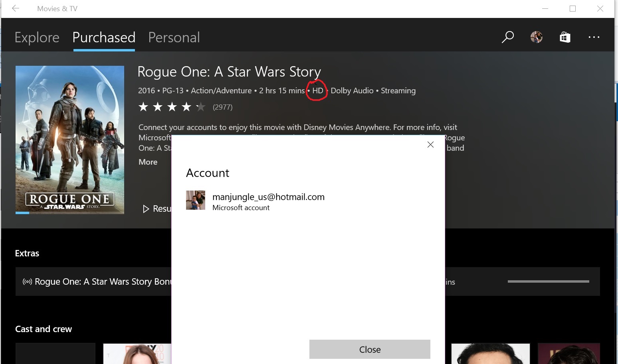618x364 pixels.
Task: Minimize the Movies & TV window
Action: (x=545, y=8)
